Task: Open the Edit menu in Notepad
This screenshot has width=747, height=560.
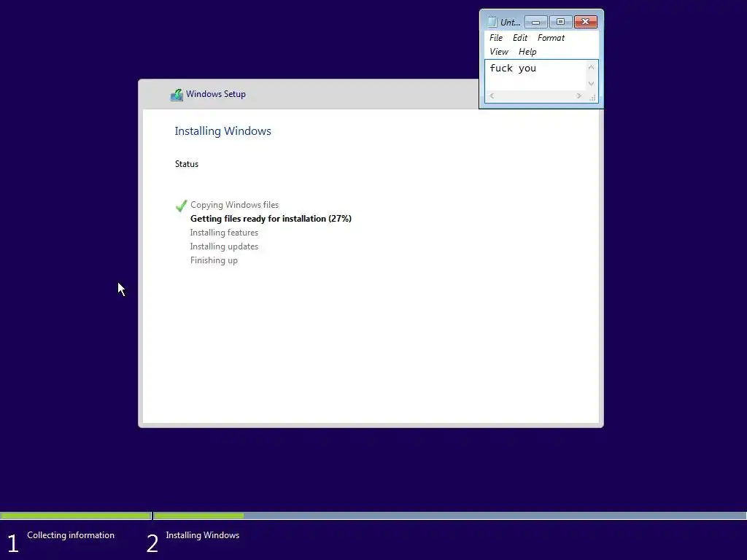Action: tap(519, 38)
